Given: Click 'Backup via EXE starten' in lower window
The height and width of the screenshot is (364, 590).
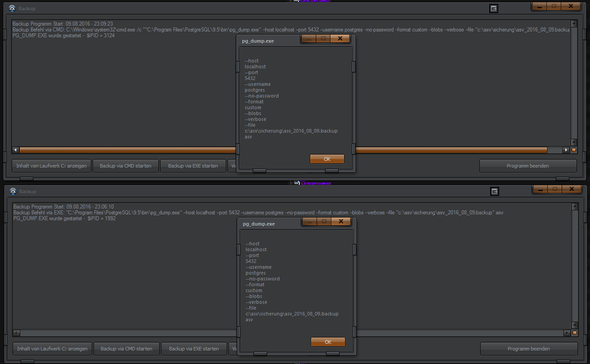Looking at the screenshot, I should tap(194, 349).
